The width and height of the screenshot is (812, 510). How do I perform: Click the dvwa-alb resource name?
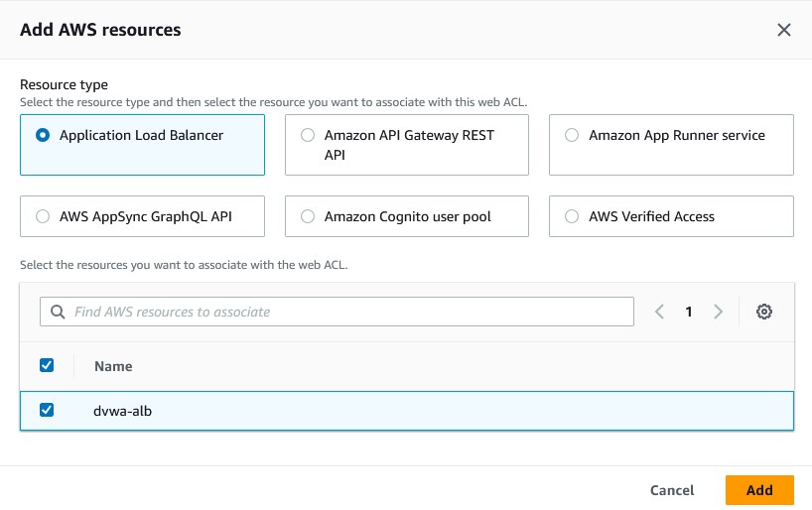pos(123,411)
